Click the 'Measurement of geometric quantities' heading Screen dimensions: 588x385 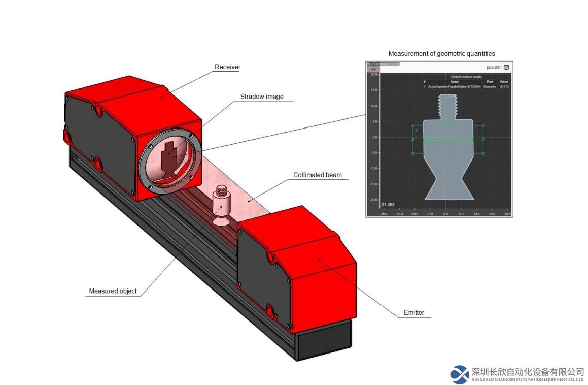click(442, 54)
